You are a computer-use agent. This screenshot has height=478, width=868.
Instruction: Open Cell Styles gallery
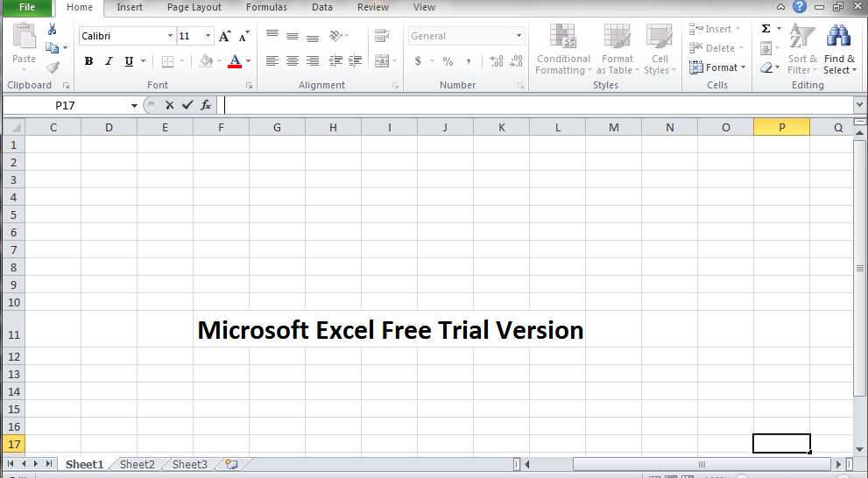tap(660, 49)
